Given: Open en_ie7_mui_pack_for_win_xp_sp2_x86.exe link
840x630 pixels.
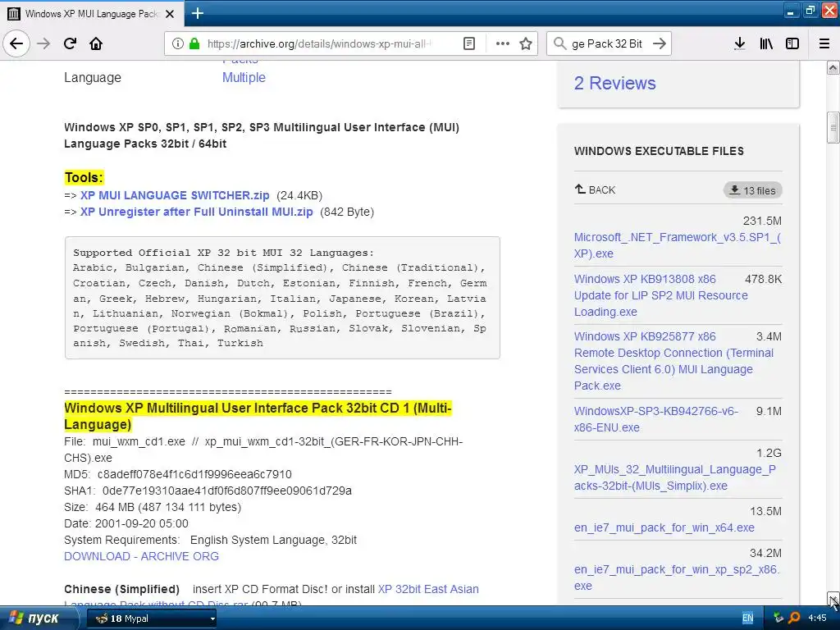Looking at the screenshot, I should pos(677,577).
